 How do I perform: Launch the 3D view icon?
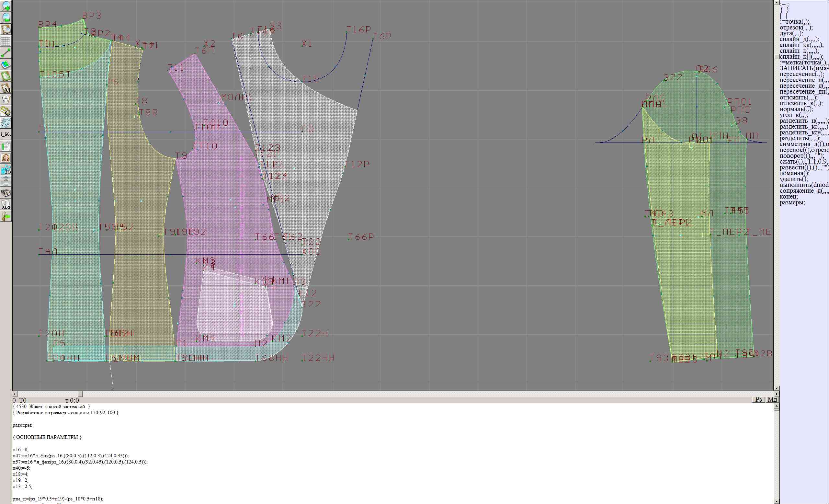coord(6,170)
